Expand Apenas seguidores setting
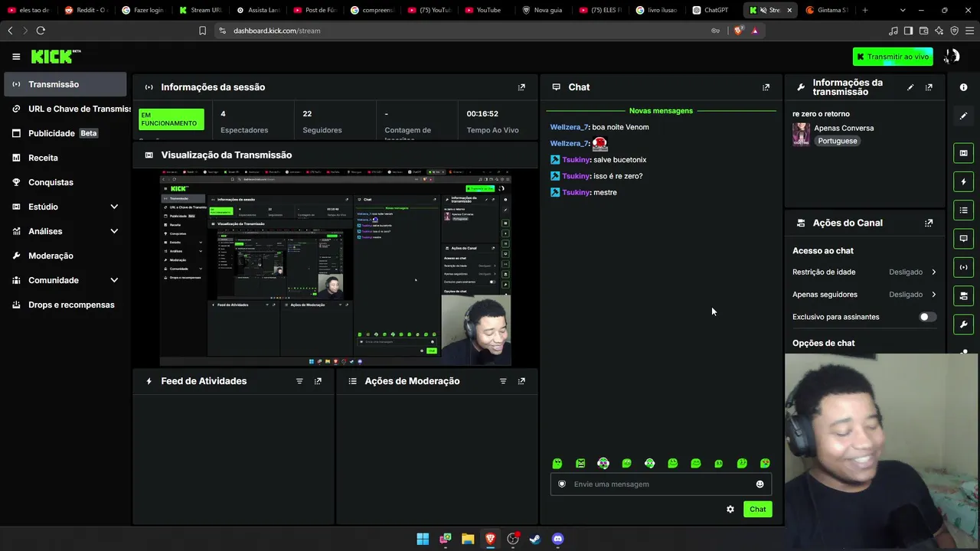Screen dimensions: 980x551 coord(933,295)
